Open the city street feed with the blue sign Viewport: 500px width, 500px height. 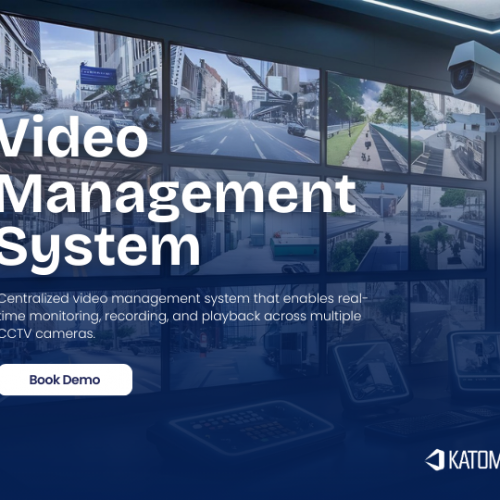point(80,83)
